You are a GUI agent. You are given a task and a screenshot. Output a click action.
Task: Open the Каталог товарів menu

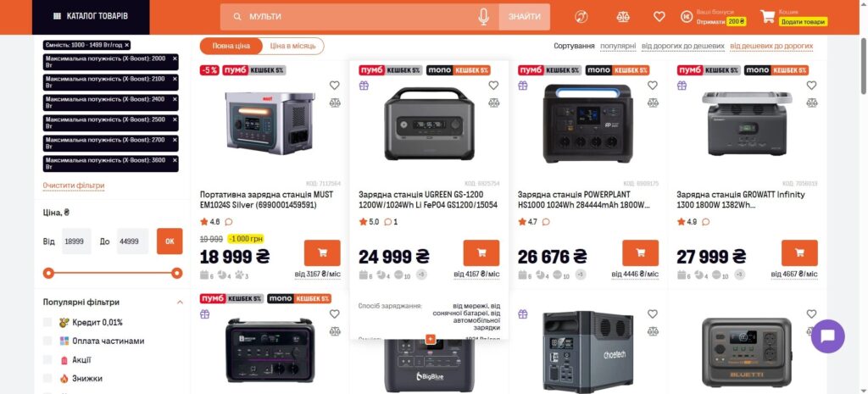(x=91, y=17)
